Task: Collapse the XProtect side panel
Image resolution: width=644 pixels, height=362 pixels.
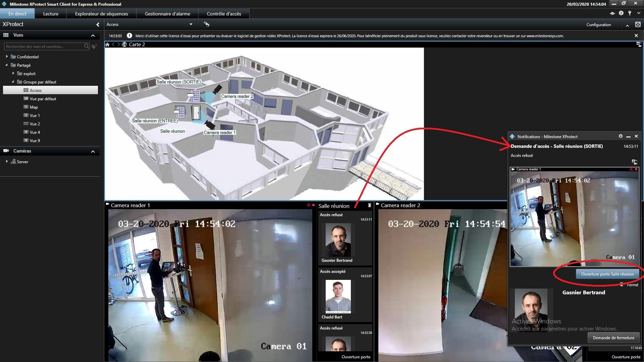Action: 98,24
